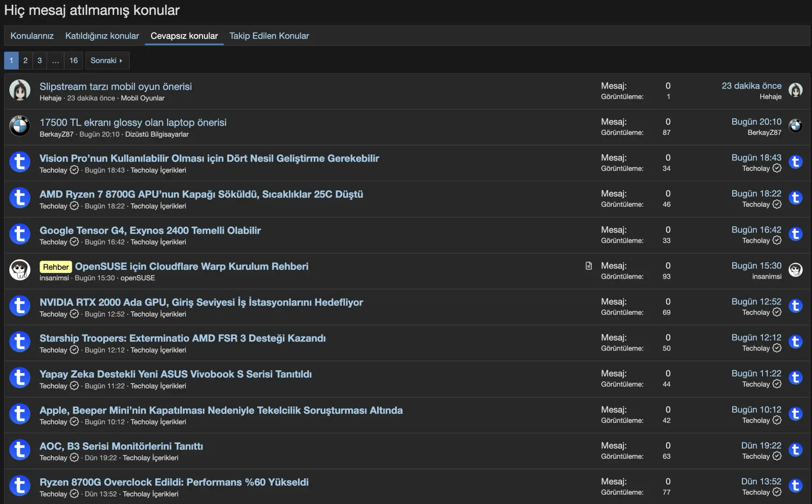
Task: Expand the page ellipsis selector
Action: point(56,61)
